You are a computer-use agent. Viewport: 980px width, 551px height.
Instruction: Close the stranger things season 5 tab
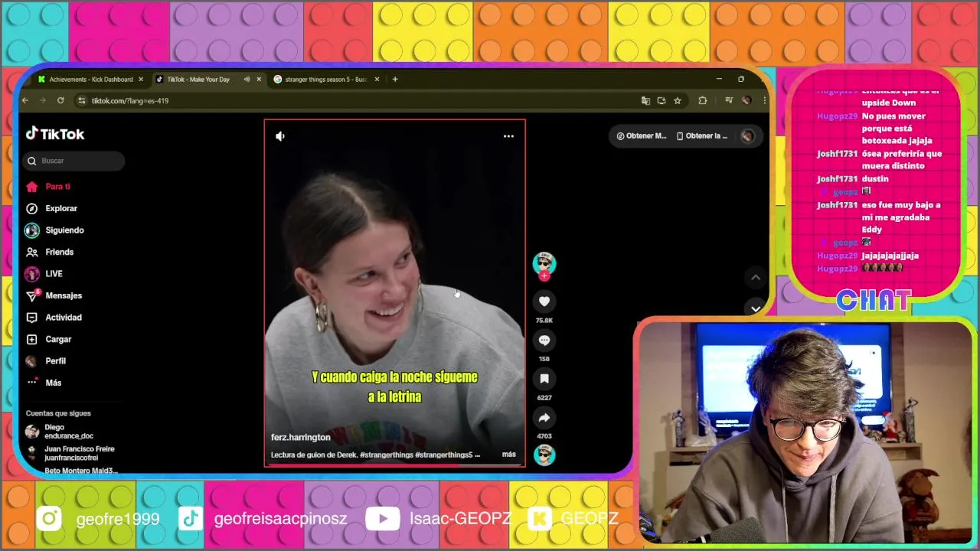377,80
